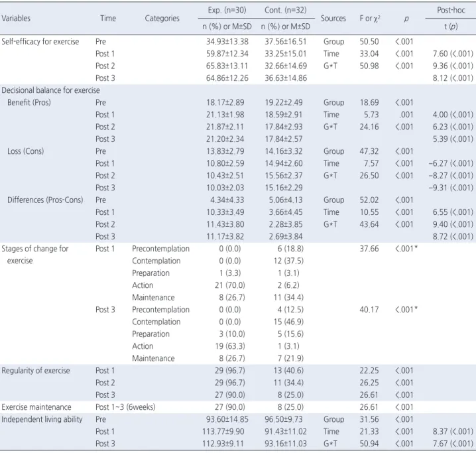Click value '113.77±9.90'
Image resolution: width=476 pixels, height=453 pixels.
point(223,431)
